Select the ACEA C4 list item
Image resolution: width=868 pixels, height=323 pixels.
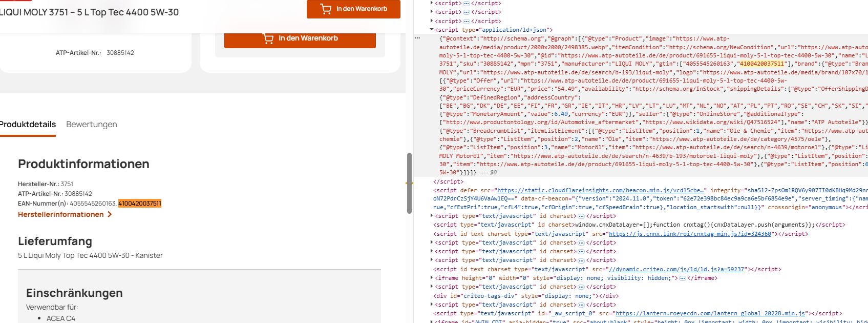61,318
